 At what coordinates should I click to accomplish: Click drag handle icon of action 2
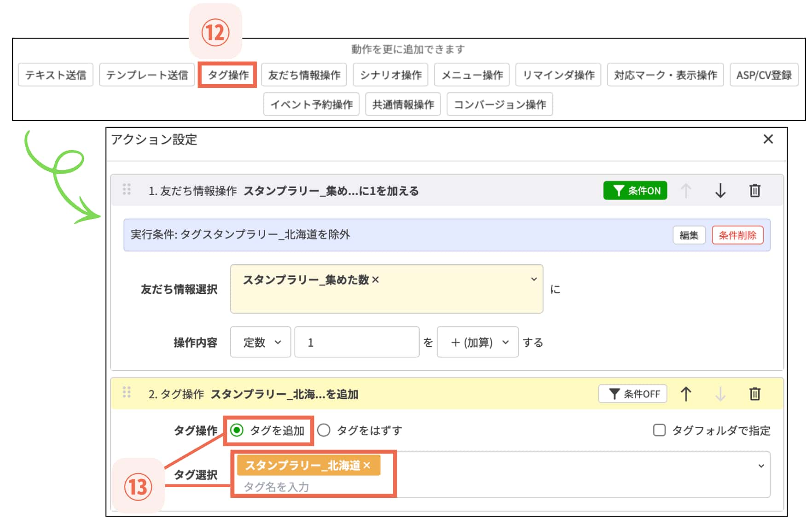pyautogui.click(x=127, y=392)
